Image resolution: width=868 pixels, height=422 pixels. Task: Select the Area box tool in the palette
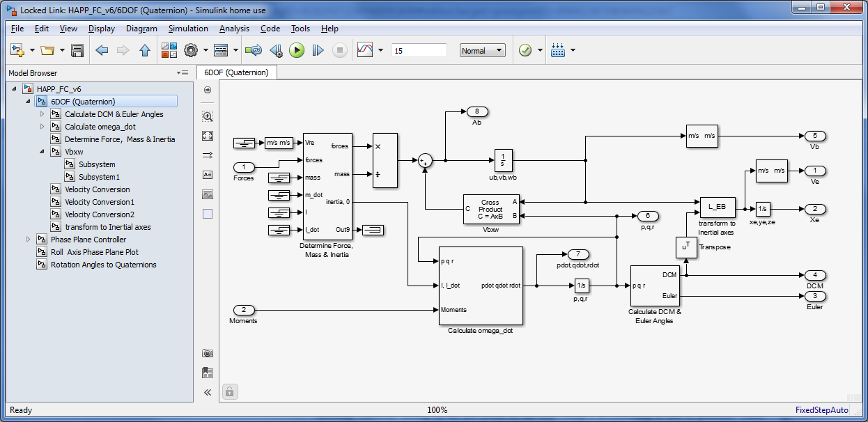(x=208, y=214)
